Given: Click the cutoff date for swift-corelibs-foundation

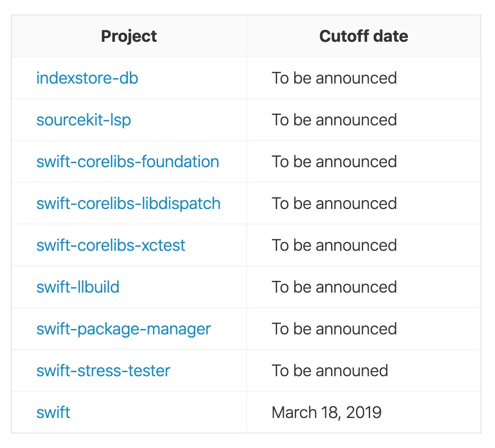Looking at the screenshot, I should coord(334,162).
